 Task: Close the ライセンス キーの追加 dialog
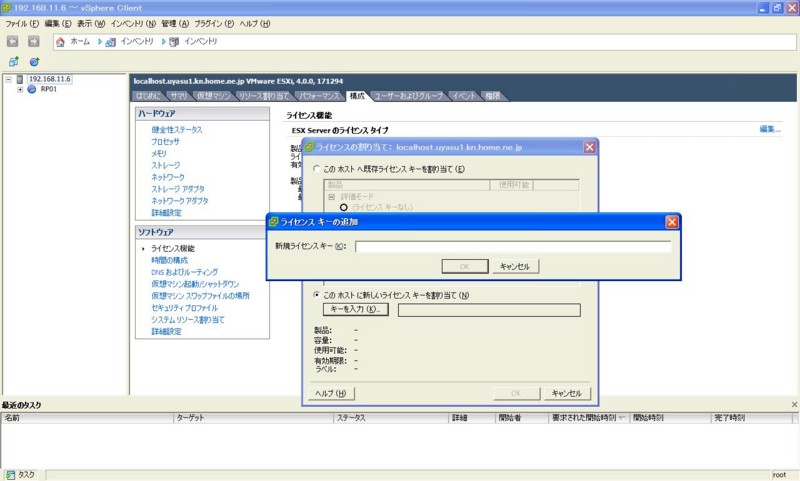pos(672,222)
